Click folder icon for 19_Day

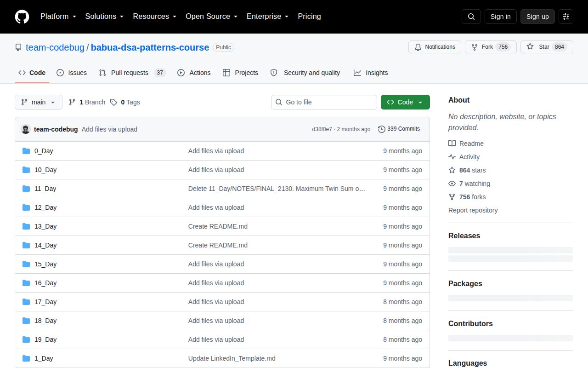click(x=26, y=339)
